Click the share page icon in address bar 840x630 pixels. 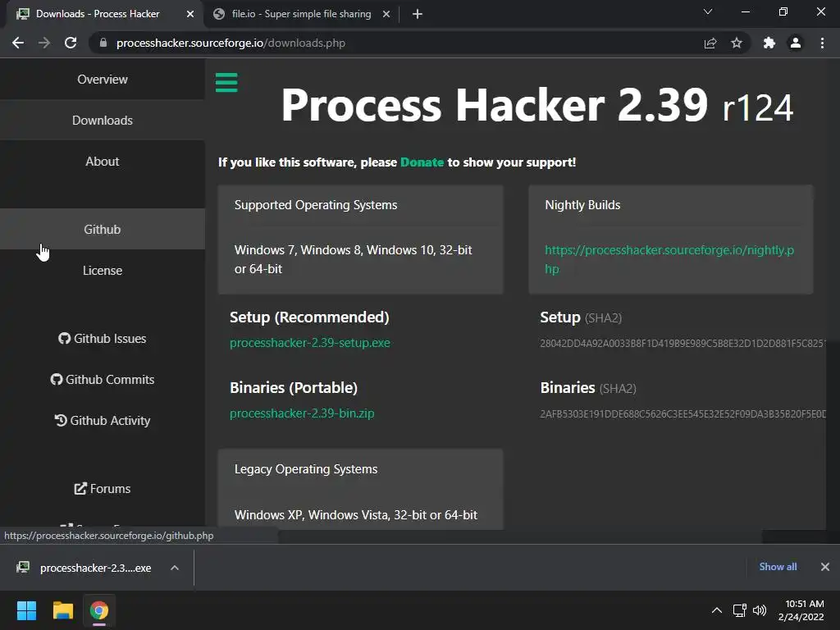710,43
